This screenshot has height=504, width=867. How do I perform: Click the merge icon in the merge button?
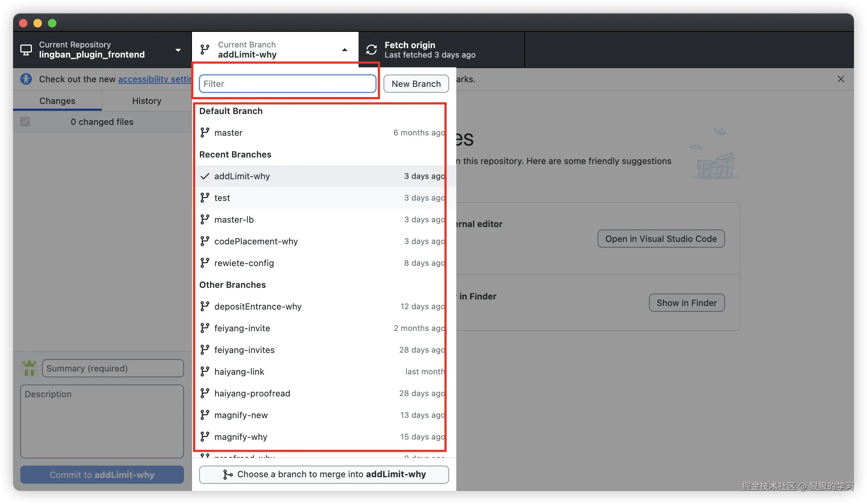(228, 474)
